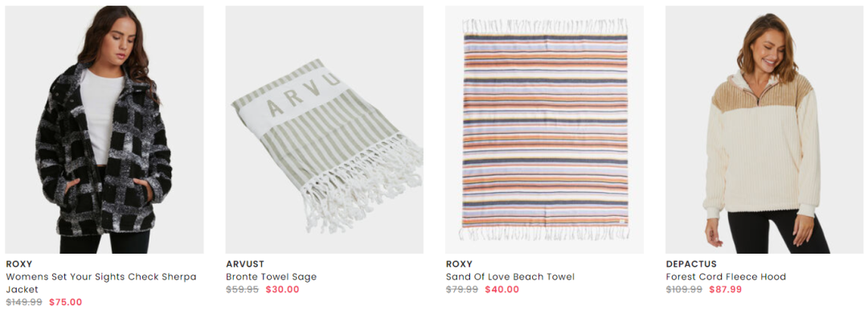This screenshot has width=868, height=334.
Task: Click the $30.00 sale price
Action: click(x=282, y=289)
